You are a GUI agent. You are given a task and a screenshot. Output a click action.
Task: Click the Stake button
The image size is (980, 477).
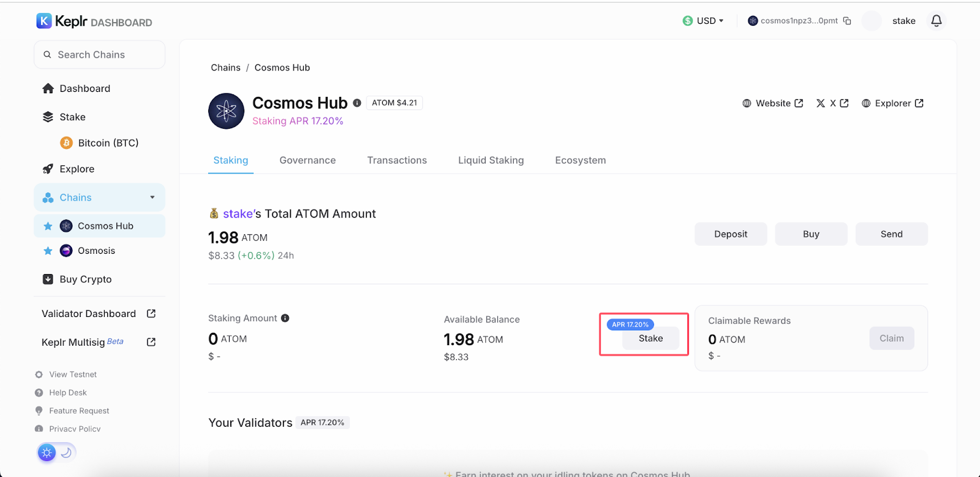pyautogui.click(x=650, y=338)
